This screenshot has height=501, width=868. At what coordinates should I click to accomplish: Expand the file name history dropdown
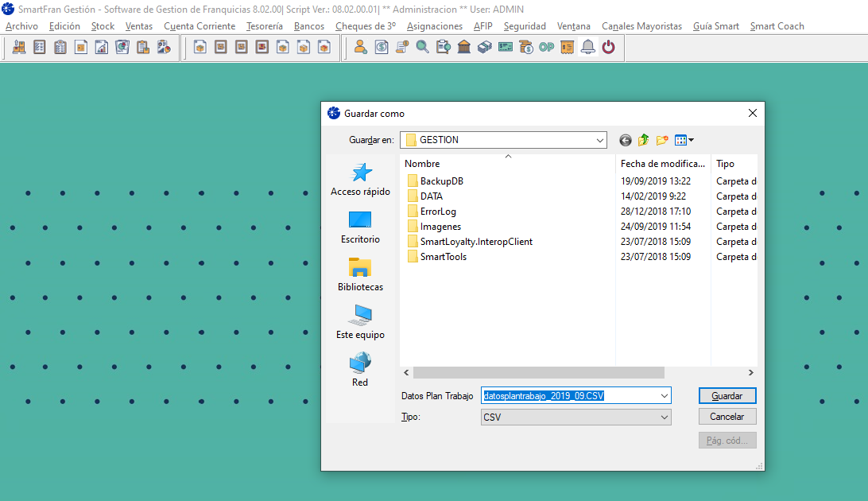[664, 395]
